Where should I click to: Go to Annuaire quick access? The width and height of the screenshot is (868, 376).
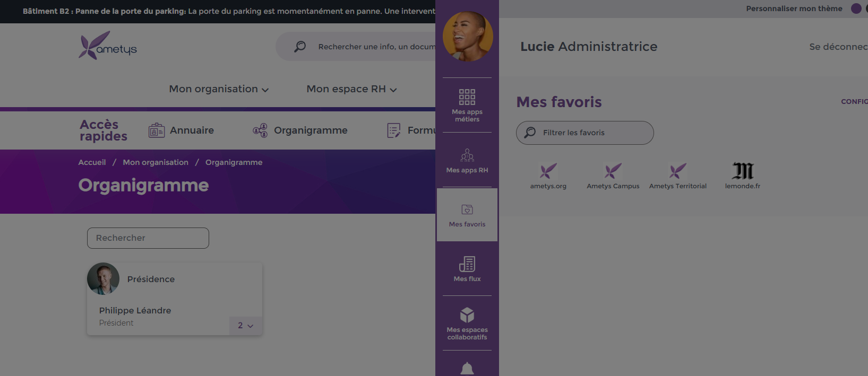[x=181, y=130]
